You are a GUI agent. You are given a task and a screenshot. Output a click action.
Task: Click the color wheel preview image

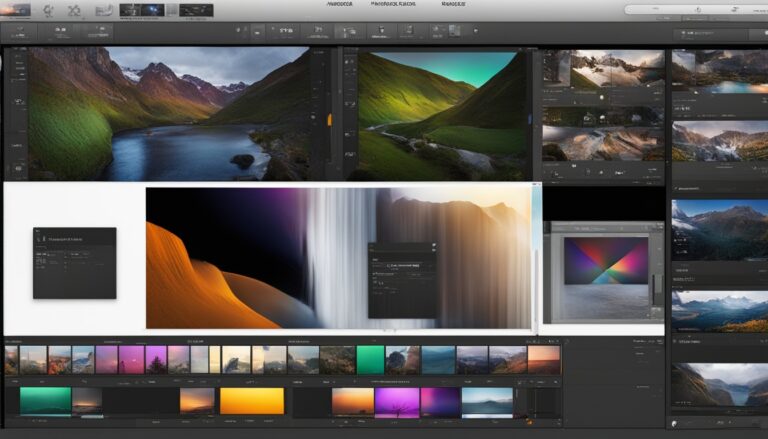[x=606, y=261]
